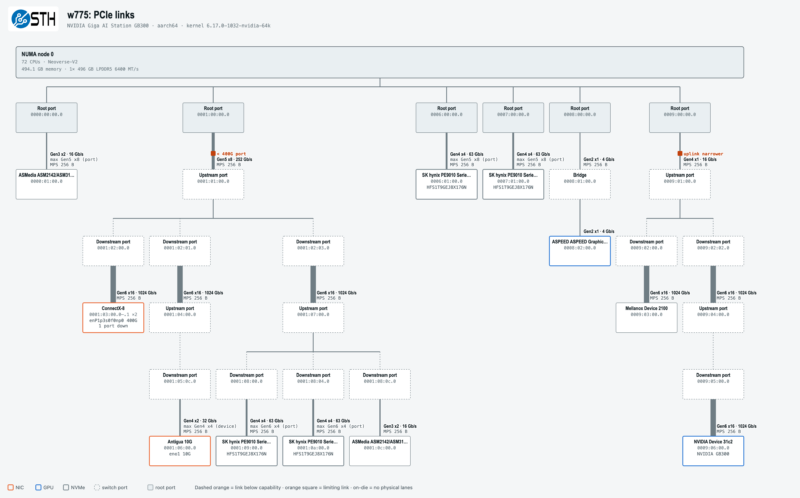
Task: Select Root port 0006:00:00.0
Action: pos(446,117)
